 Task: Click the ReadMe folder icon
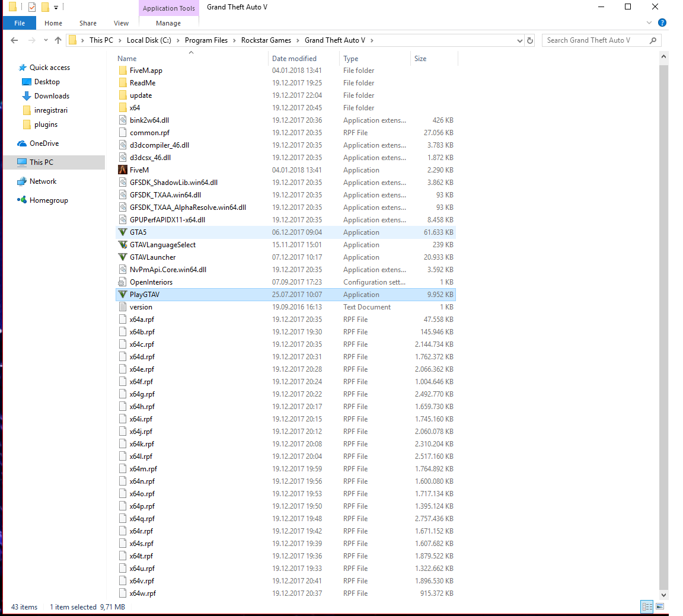(x=122, y=83)
